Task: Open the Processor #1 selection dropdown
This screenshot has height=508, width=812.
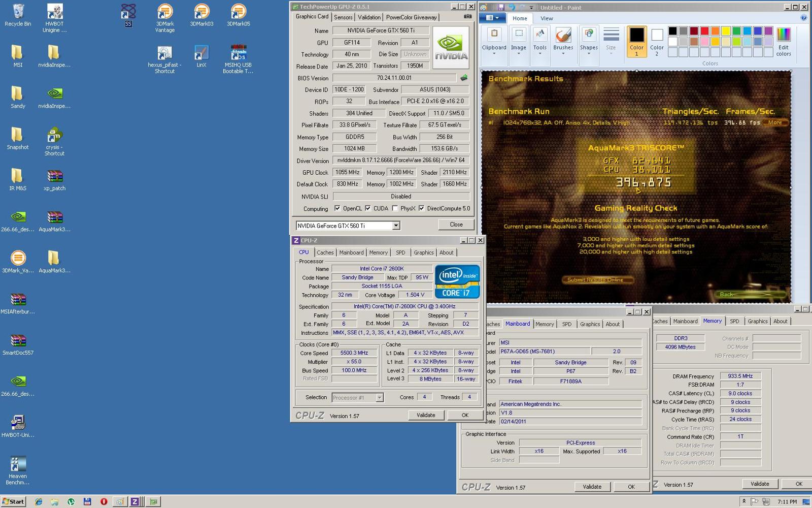Action: point(379,398)
